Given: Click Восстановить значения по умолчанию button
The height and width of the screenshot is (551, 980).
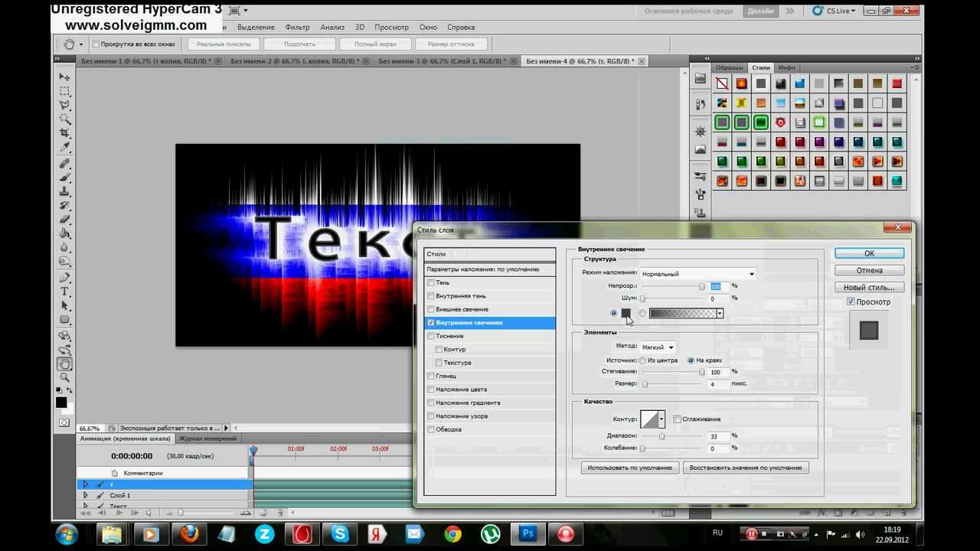Looking at the screenshot, I should (x=745, y=468).
